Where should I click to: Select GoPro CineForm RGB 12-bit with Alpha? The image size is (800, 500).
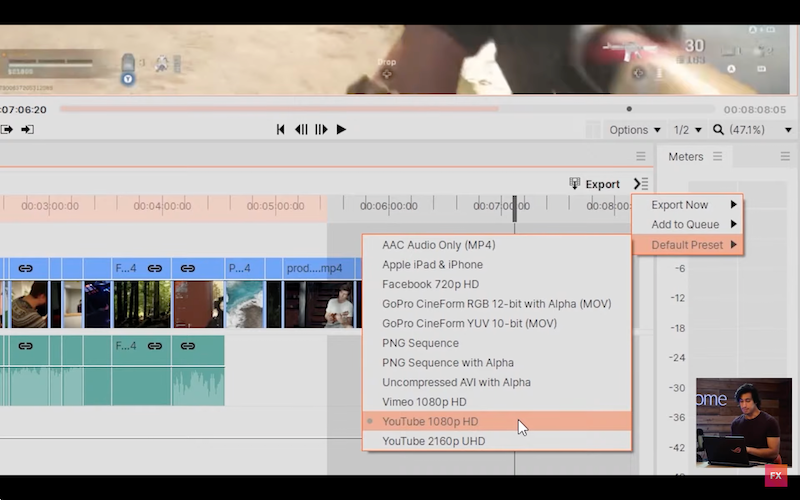click(497, 304)
